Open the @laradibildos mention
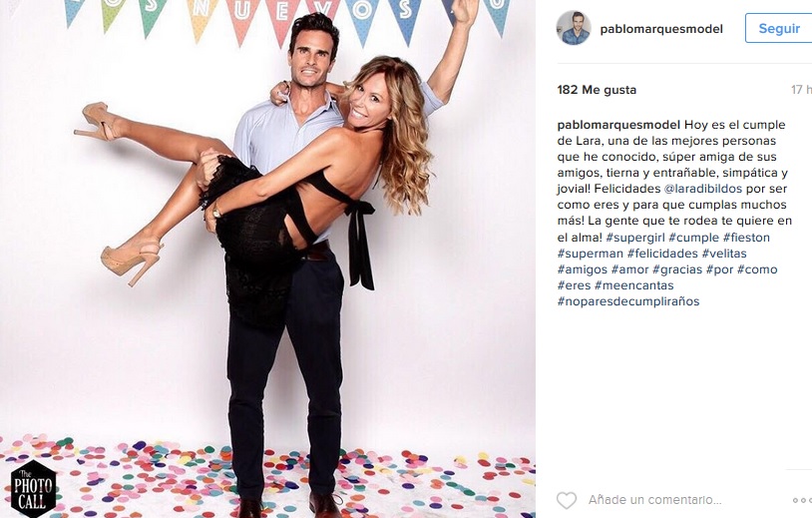The image size is (812, 518). 702,189
